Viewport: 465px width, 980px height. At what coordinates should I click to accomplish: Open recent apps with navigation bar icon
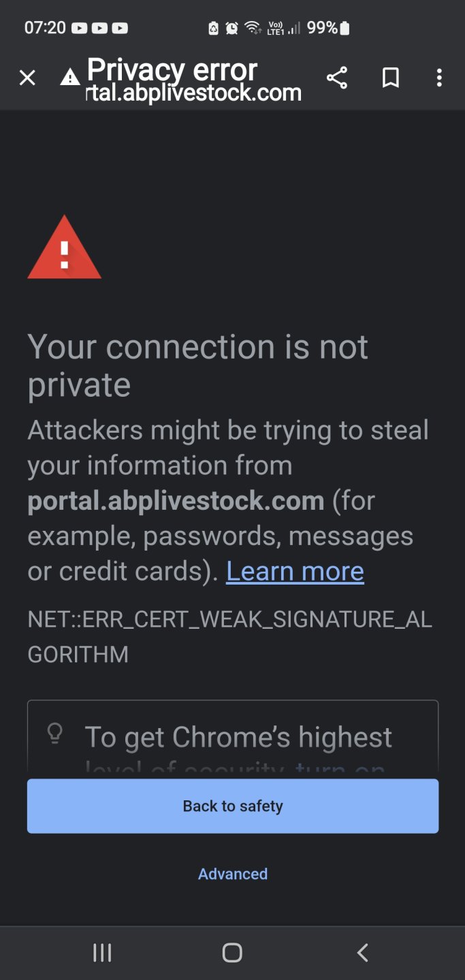(102, 953)
